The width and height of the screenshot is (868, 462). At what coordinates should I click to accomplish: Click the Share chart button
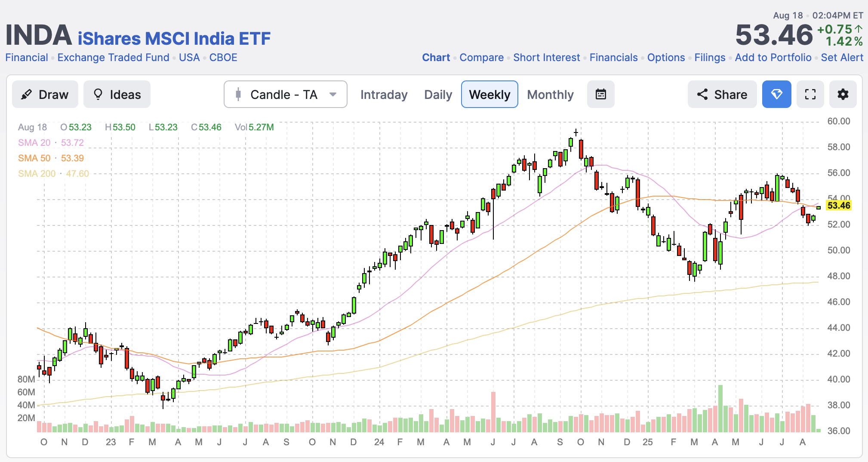point(722,94)
